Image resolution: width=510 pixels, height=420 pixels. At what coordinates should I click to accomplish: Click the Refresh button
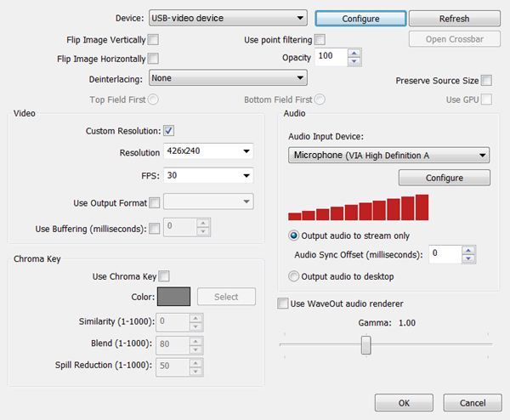pos(455,19)
